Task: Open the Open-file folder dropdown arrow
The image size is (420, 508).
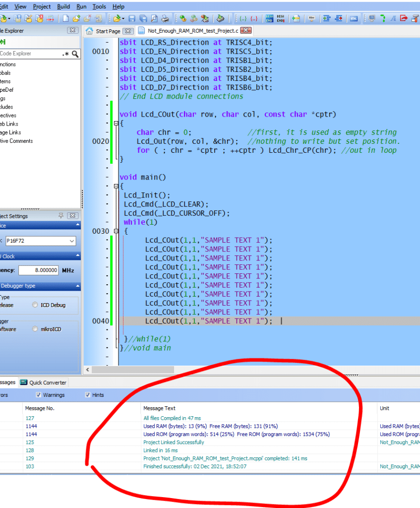Action: pyautogui.click(x=123, y=19)
